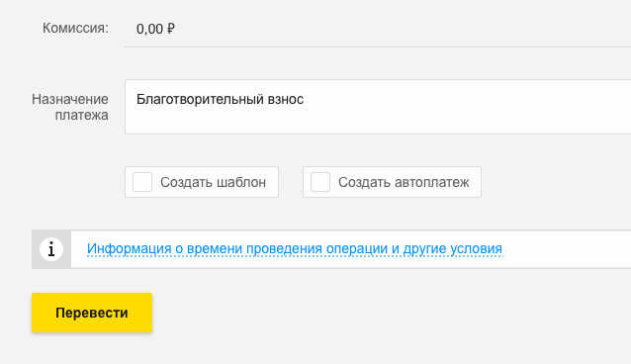Click the word автоплатеж in checkbox button

(432, 182)
